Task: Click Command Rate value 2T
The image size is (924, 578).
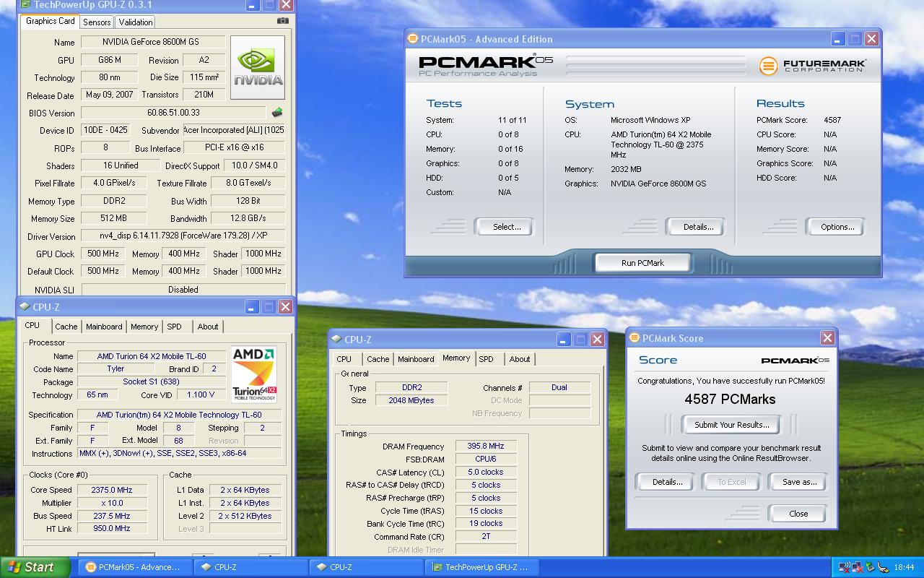Action: tap(486, 536)
